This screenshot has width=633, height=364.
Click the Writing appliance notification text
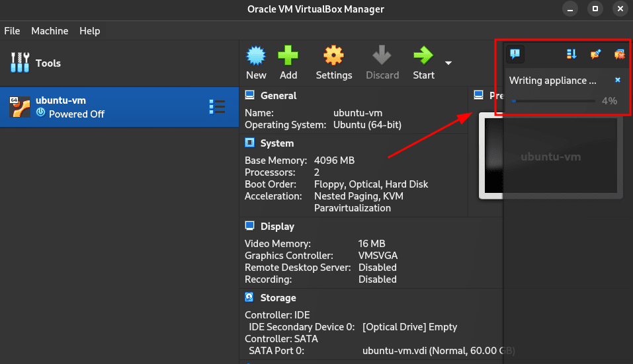[552, 81]
